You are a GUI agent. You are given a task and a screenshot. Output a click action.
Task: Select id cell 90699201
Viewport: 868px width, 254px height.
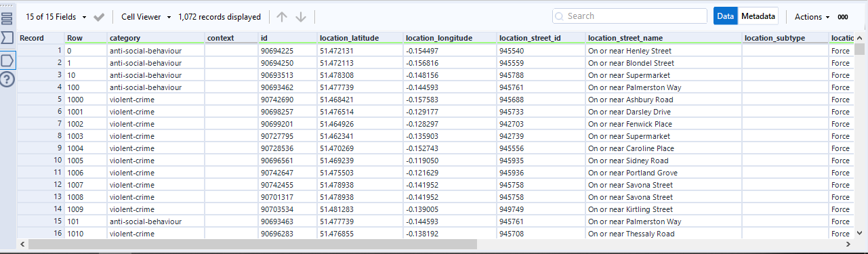(287, 124)
